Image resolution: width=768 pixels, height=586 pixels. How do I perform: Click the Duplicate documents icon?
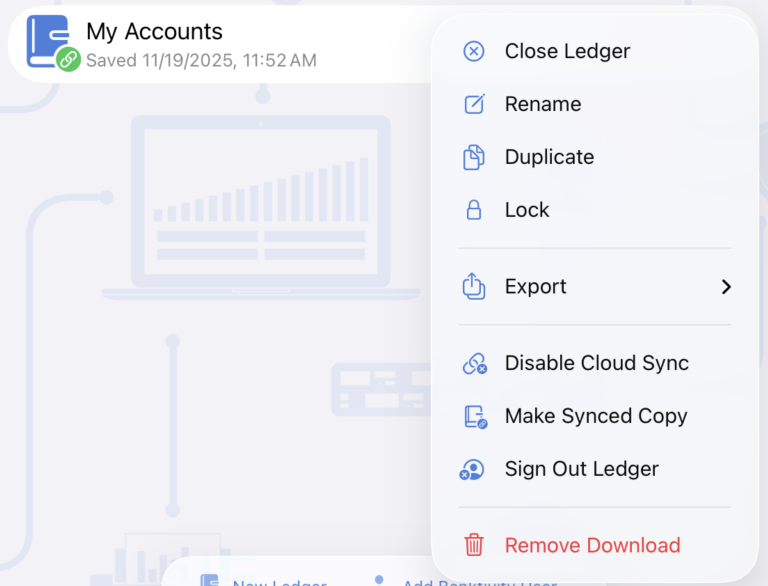[474, 157]
